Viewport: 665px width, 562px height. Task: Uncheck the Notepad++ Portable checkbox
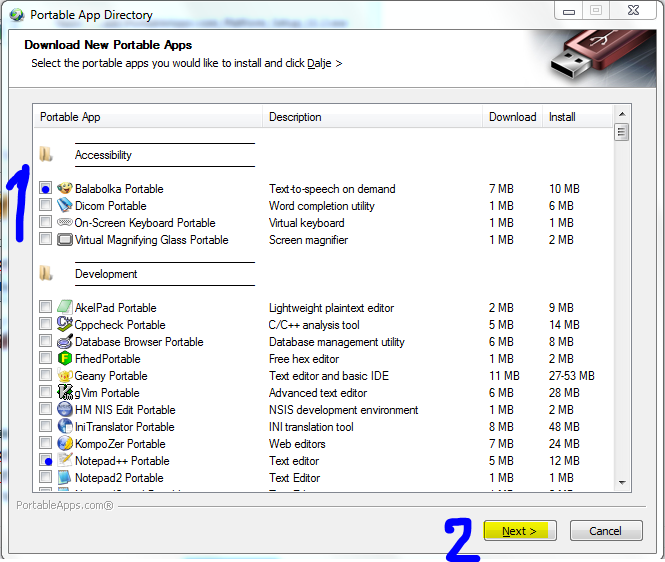[x=45, y=460]
